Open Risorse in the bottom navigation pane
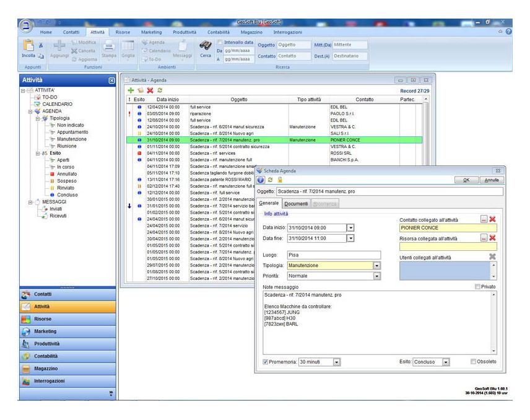530x420 pixels. click(67, 319)
